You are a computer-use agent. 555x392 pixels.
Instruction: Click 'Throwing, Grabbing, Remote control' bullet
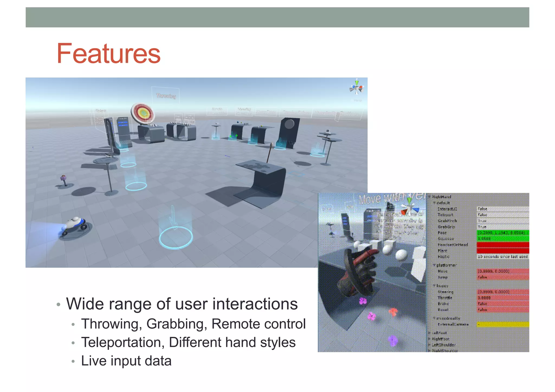(193, 324)
